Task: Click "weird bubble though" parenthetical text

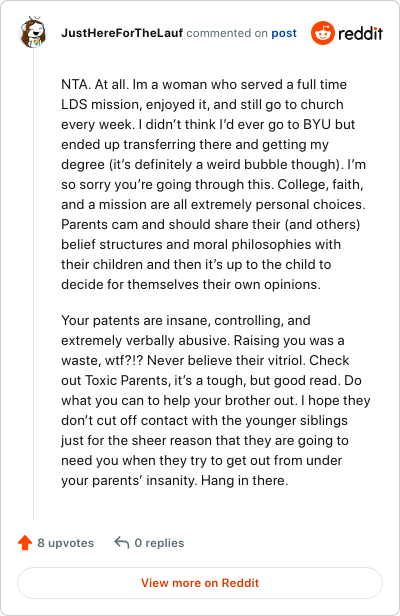Action: click(271, 164)
